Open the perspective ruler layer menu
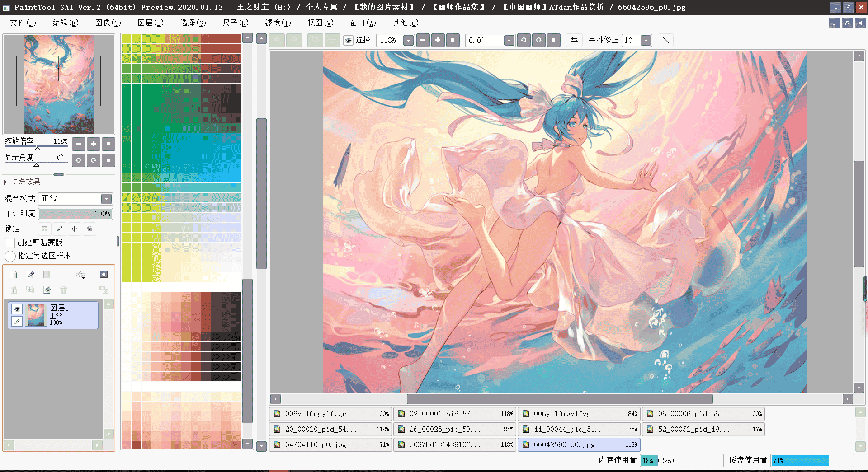Screen dimensions: 868x472 [x=80, y=275]
